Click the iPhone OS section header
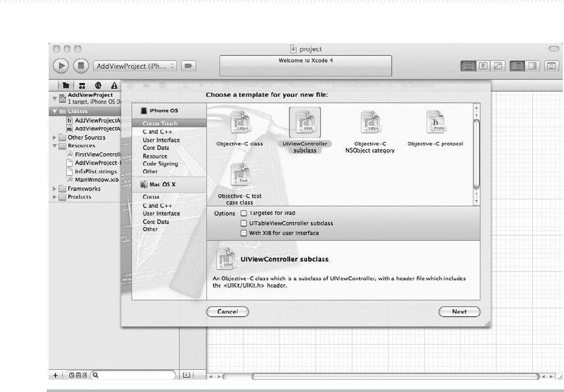 pyautogui.click(x=169, y=110)
